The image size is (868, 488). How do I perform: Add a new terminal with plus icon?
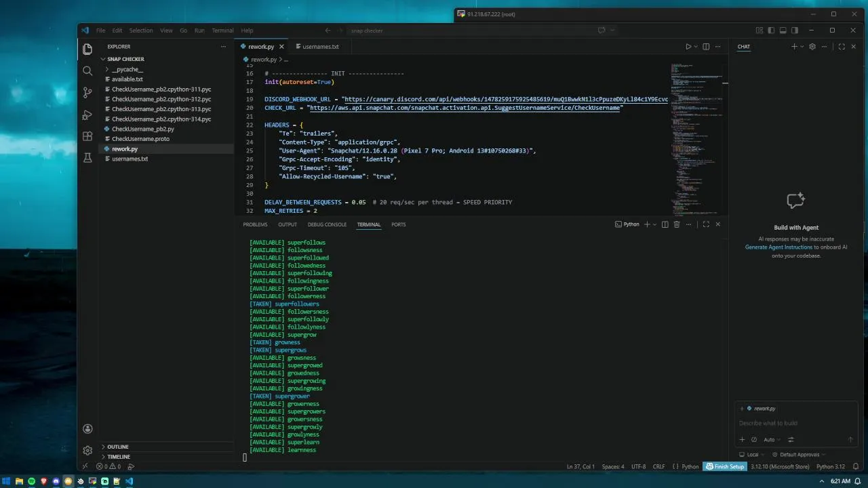[647, 224]
